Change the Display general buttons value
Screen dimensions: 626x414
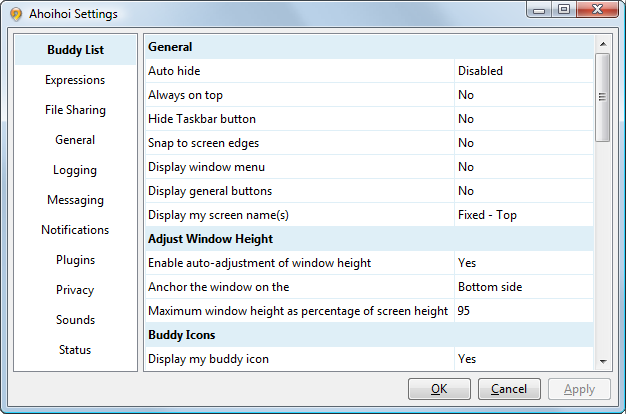click(524, 191)
